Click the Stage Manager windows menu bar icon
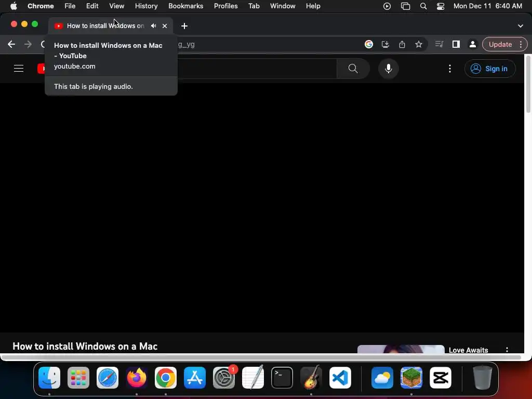 [x=405, y=6]
